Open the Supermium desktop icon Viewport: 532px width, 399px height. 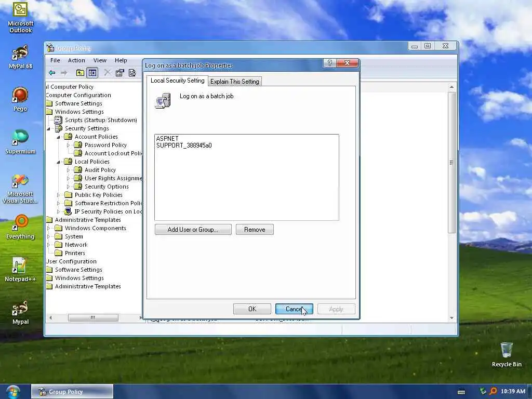[x=20, y=142]
